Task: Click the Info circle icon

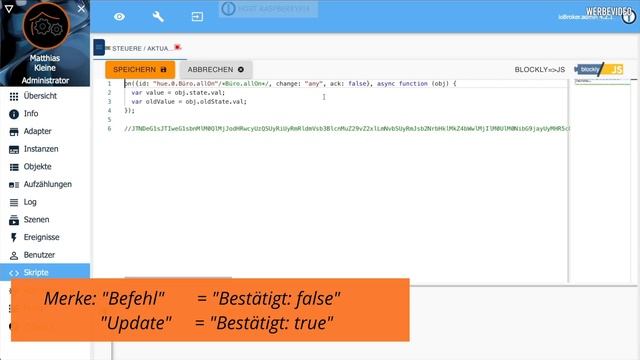Action: 14,114
